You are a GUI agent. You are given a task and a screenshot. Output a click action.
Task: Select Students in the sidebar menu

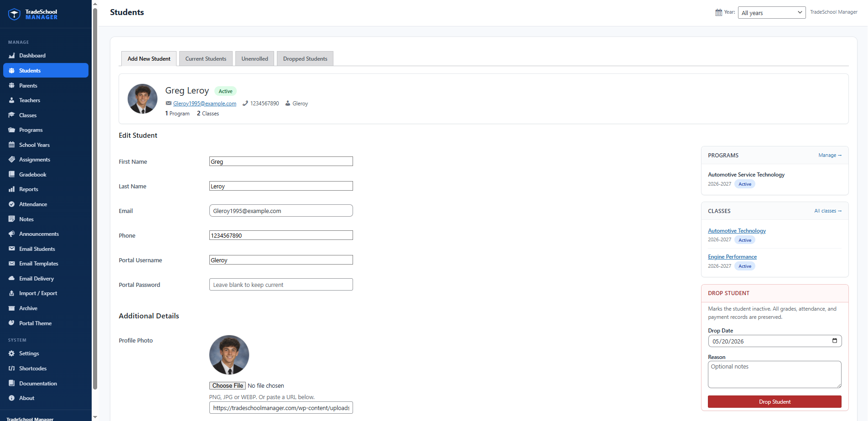pyautogui.click(x=46, y=70)
